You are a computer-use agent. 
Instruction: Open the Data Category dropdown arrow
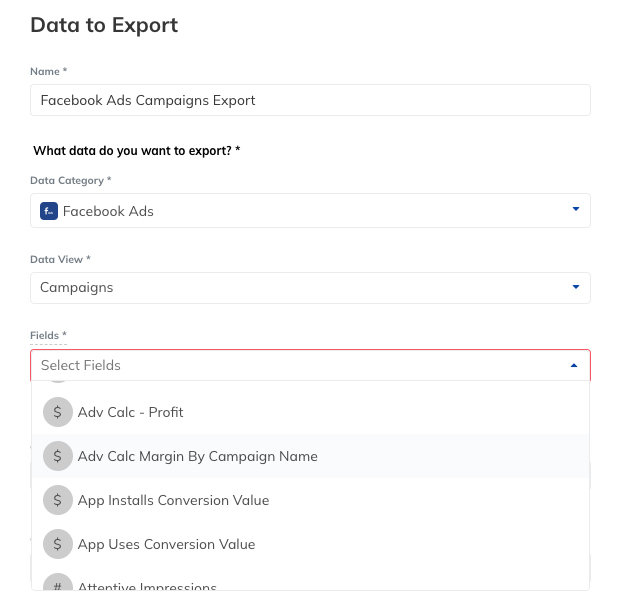click(x=576, y=209)
